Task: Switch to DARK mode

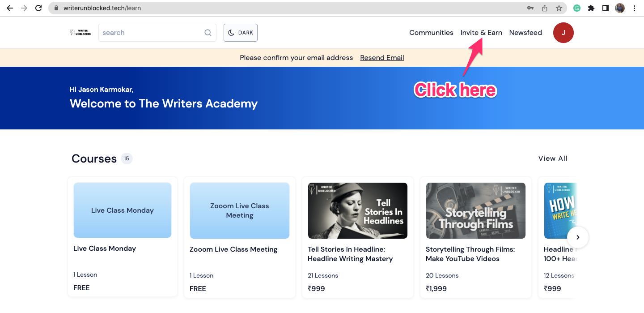Action: (x=241, y=33)
